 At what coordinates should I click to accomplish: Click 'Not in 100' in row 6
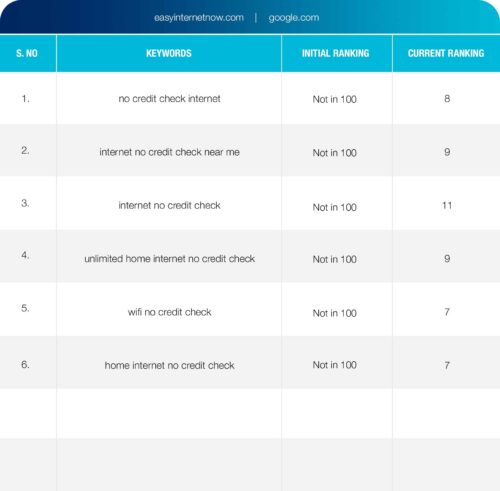click(x=335, y=365)
